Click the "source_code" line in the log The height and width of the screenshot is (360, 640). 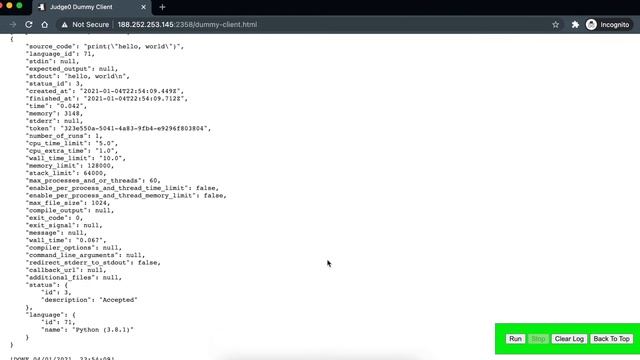[105, 47]
